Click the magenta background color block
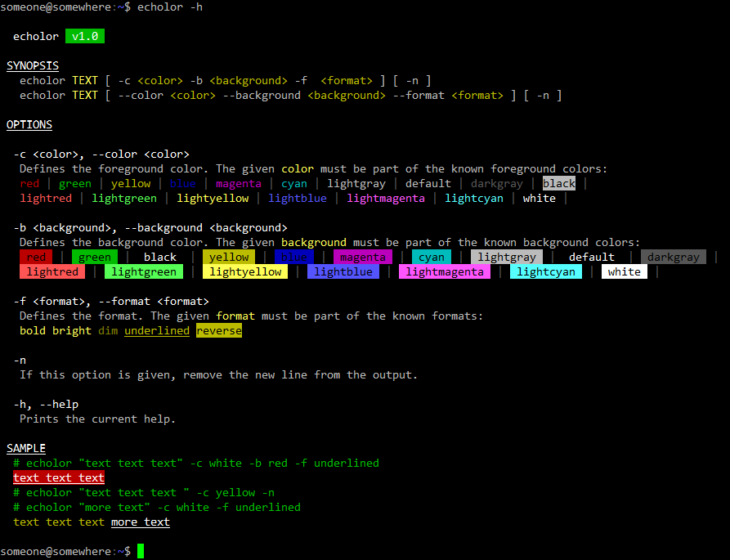730x560 pixels. coord(363,257)
